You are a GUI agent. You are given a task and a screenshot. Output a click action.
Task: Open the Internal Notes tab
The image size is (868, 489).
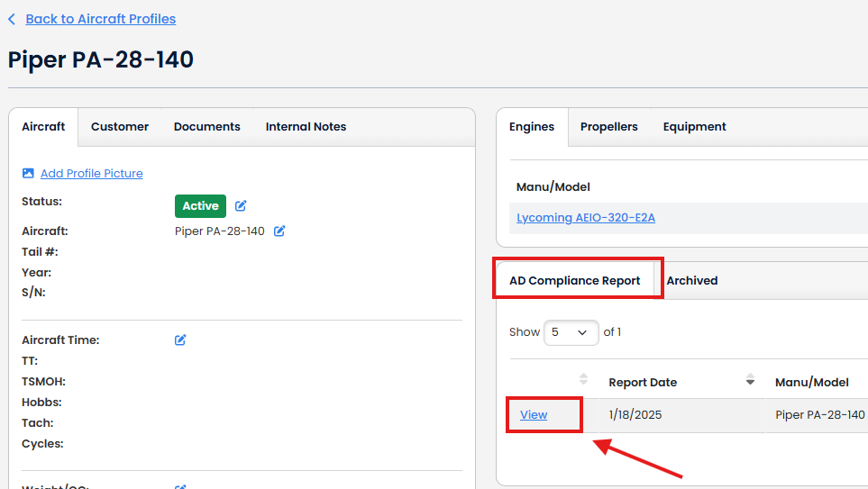point(306,127)
